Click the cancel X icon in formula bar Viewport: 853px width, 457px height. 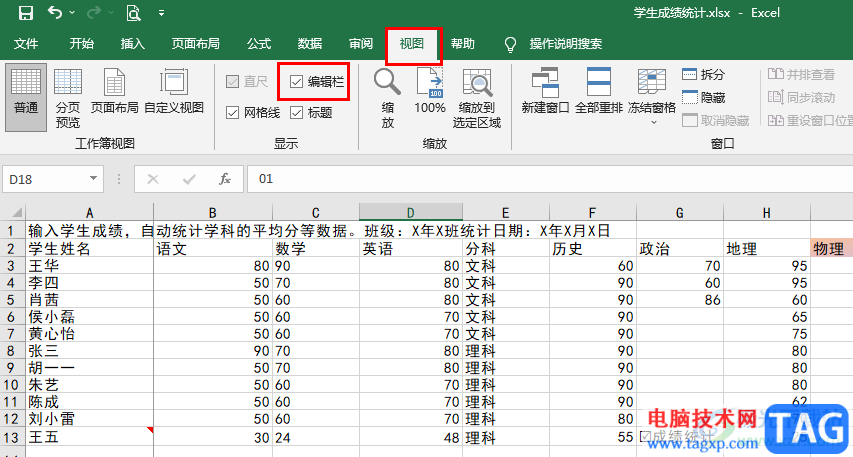[x=153, y=179]
